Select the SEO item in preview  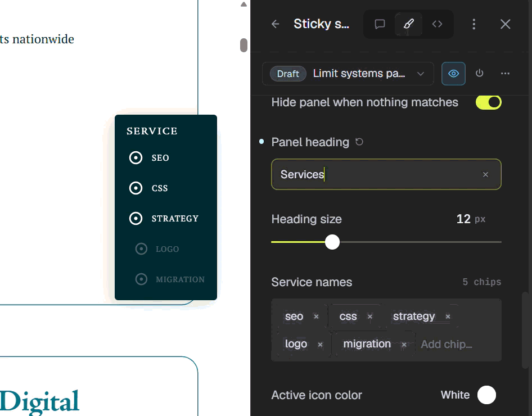(149, 157)
